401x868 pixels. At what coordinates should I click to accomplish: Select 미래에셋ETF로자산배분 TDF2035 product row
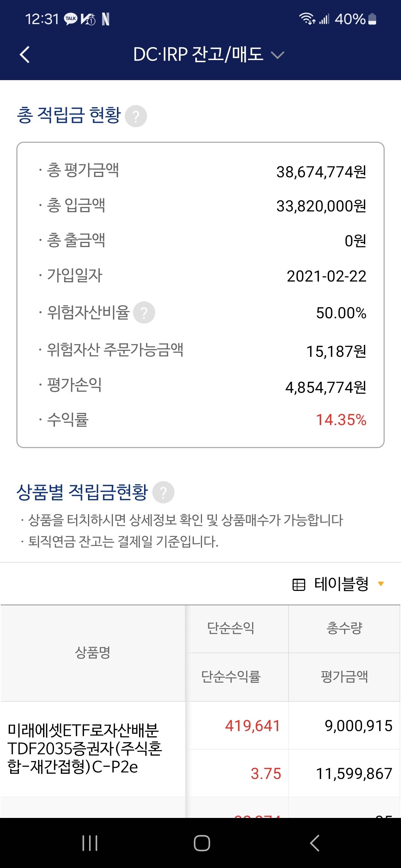coord(85,749)
